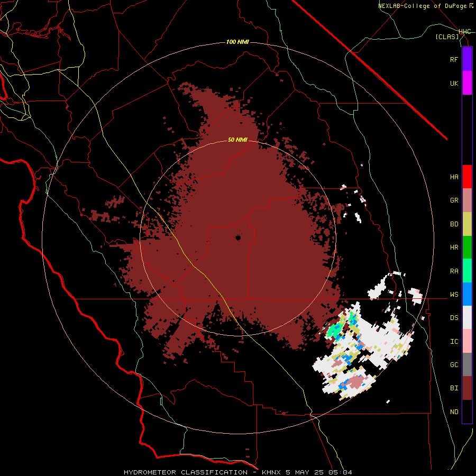
Task: Click the DS white legend swatch
Action: 467,317
